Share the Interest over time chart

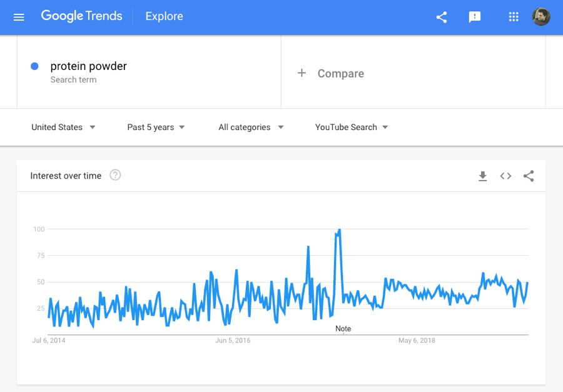click(x=529, y=176)
